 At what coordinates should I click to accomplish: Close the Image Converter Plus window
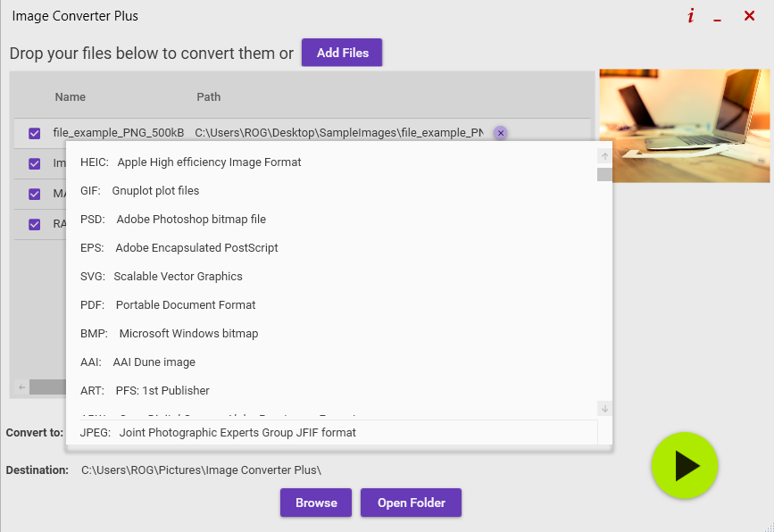pyautogui.click(x=749, y=16)
